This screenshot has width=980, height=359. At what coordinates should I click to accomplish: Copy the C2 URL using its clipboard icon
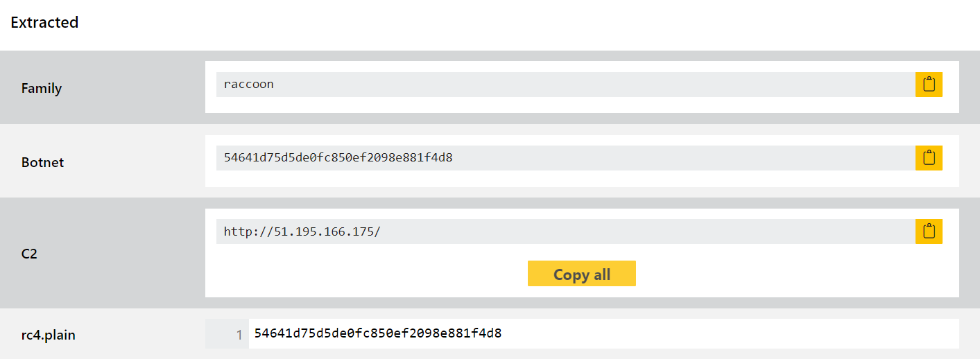(x=929, y=231)
